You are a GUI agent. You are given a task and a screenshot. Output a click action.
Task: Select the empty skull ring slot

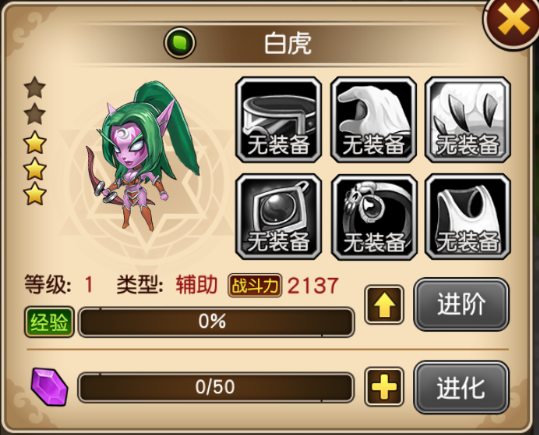(374, 217)
